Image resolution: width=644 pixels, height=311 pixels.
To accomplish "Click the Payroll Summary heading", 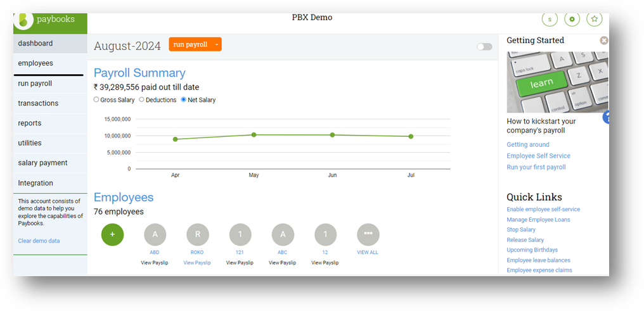I will coord(139,73).
